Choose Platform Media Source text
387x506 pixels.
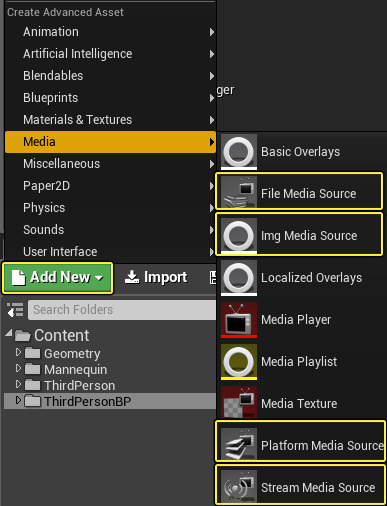point(322,446)
